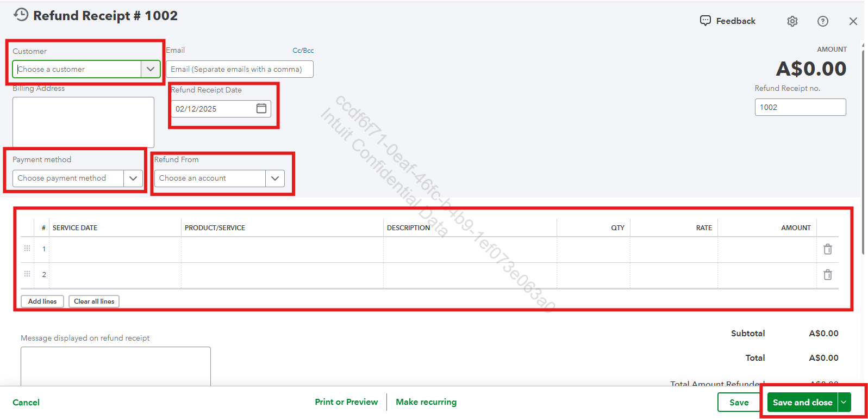Click the SERVICE DATE column header
The height and width of the screenshot is (419, 868).
[x=75, y=228]
